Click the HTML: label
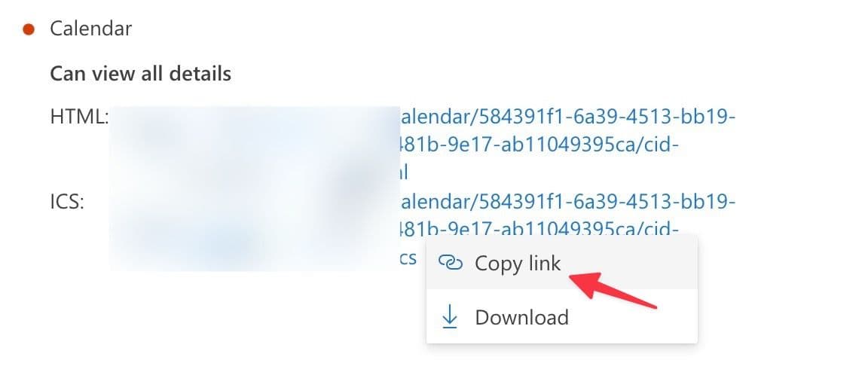 (79, 117)
